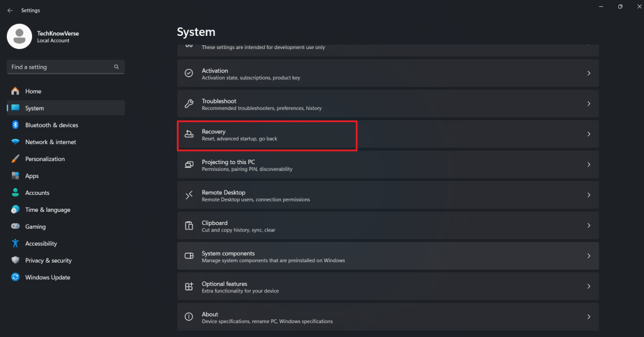
Task: Click the Activation checkmark icon
Action: [189, 74]
